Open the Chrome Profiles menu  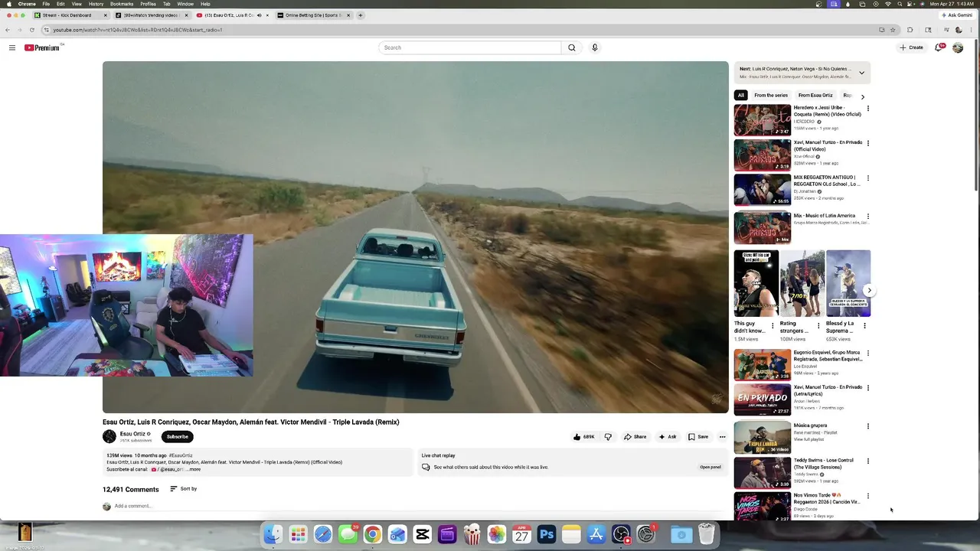click(148, 4)
